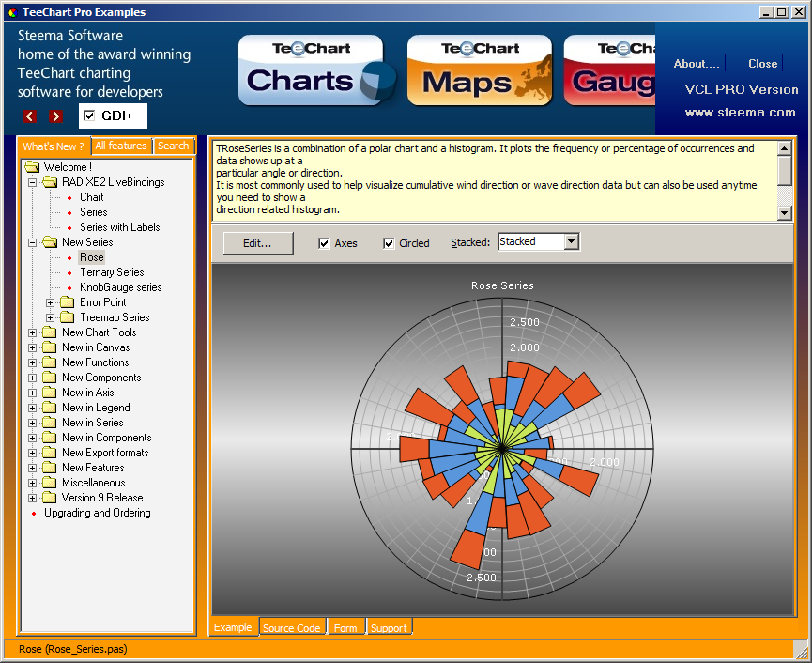The width and height of the screenshot is (812, 663).
Task: Expand the Treemap Series node
Action: (x=50, y=317)
